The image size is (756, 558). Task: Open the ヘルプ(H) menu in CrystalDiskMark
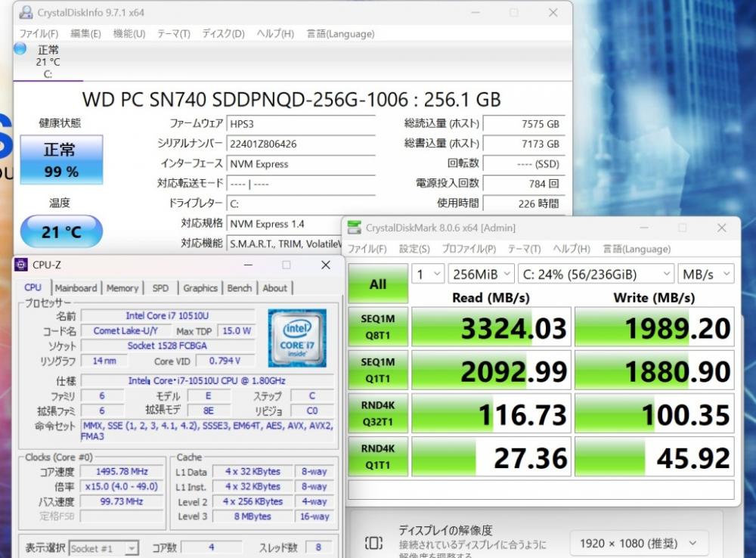[x=572, y=249]
